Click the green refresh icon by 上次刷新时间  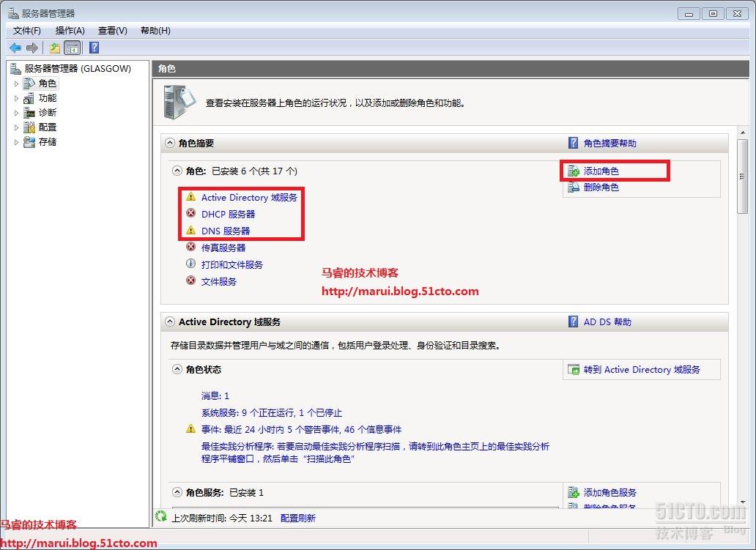[160, 517]
